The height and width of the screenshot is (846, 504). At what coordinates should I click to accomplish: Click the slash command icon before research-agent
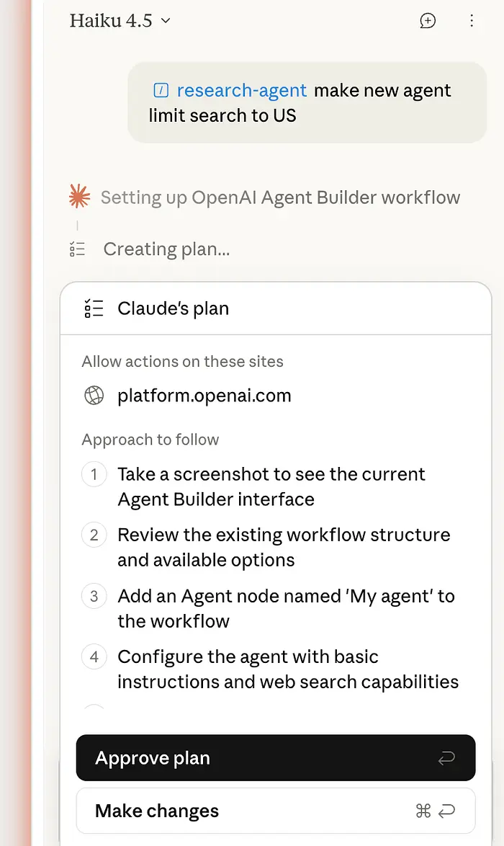click(x=161, y=91)
